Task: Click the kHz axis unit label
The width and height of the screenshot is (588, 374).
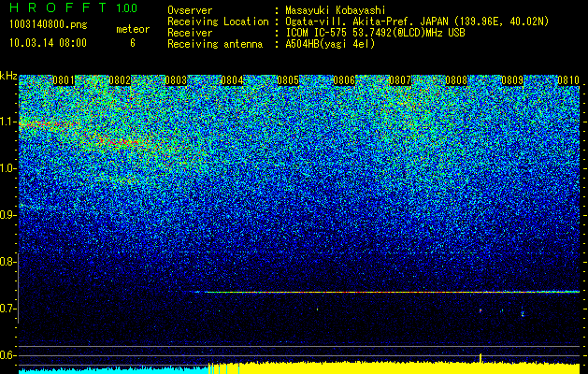Action: click(x=8, y=76)
